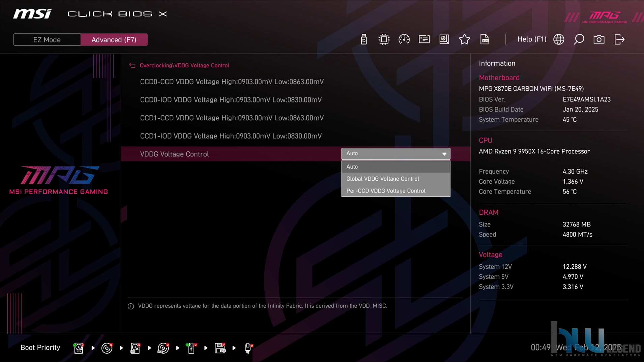The height and width of the screenshot is (362, 644).
Task: Click the Voltage section heading
Action: click(x=491, y=255)
